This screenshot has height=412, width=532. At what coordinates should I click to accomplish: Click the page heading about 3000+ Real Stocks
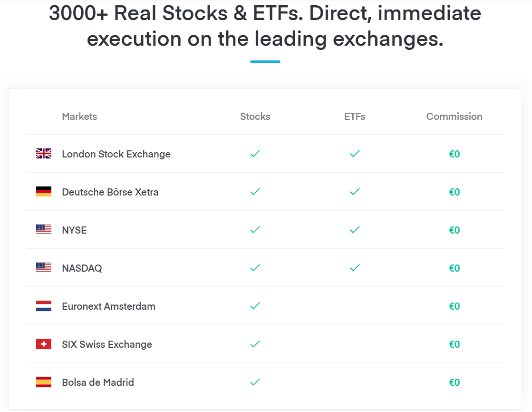[265, 26]
